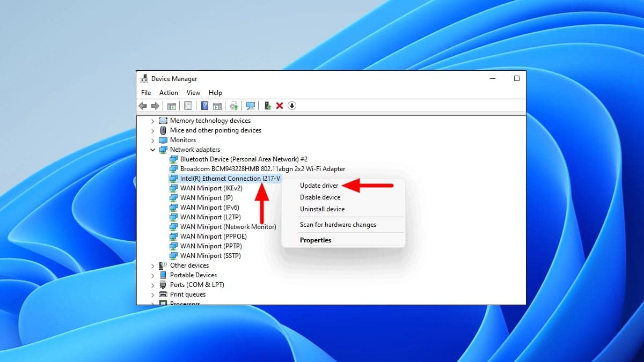
Task: Expand the Ports (COM & LPT) category
Action: click(x=152, y=284)
